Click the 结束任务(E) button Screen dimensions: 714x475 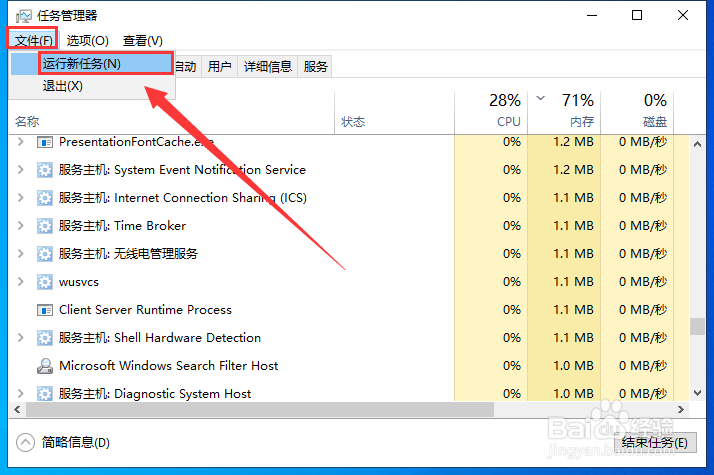655,443
